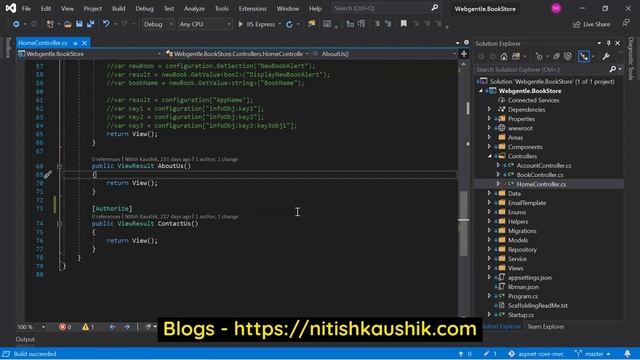Open the feedback icon at top right
The image size is (640, 360).
coord(626,24)
